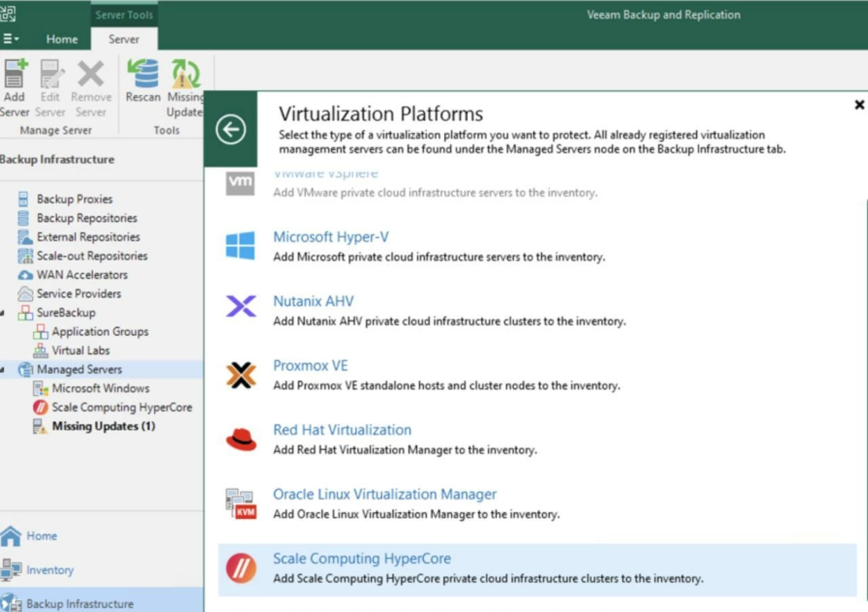
Task: Select Scale Computing HyperCore tree entry
Action: click(x=122, y=408)
